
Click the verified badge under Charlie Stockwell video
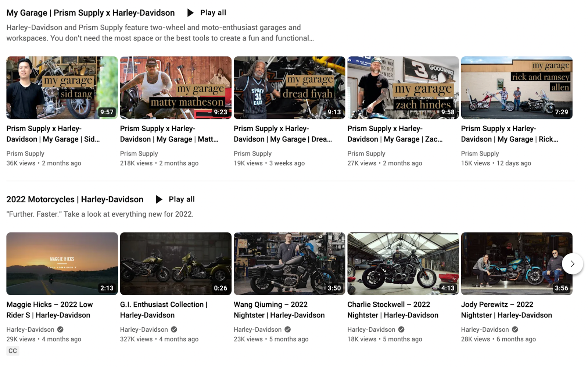tap(401, 329)
